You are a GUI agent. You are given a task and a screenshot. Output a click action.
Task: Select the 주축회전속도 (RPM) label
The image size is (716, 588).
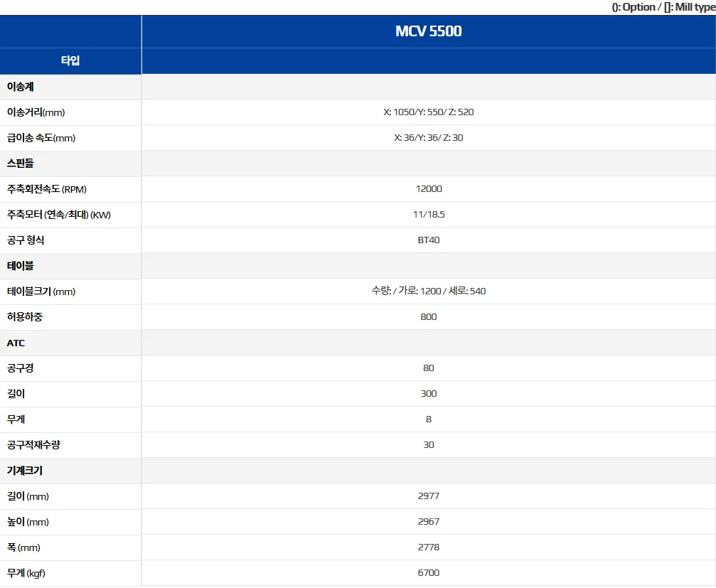click(47, 189)
